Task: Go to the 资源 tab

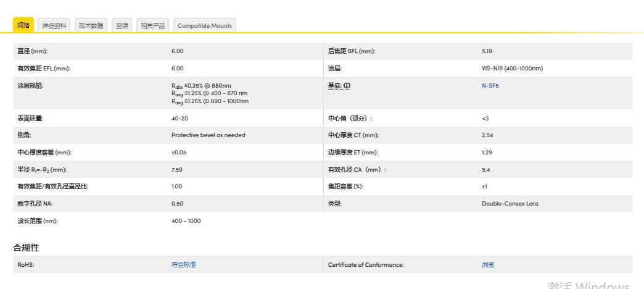Action: (122, 25)
